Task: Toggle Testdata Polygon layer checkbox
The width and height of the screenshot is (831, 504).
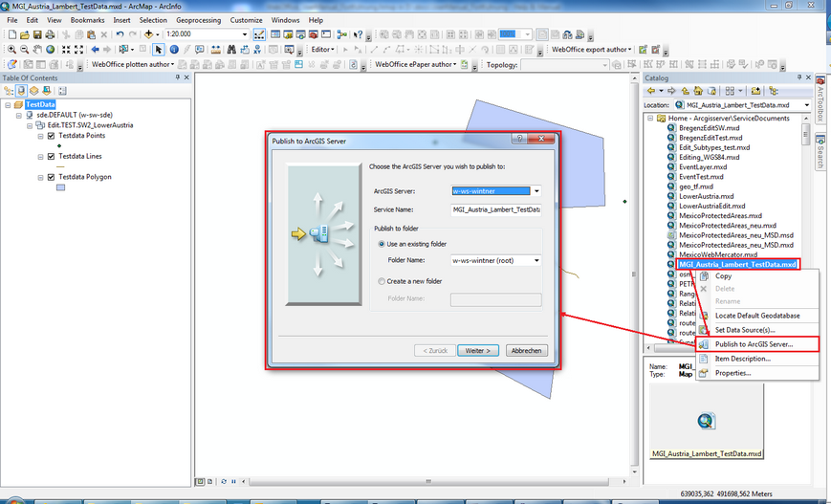Action: [x=52, y=177]
